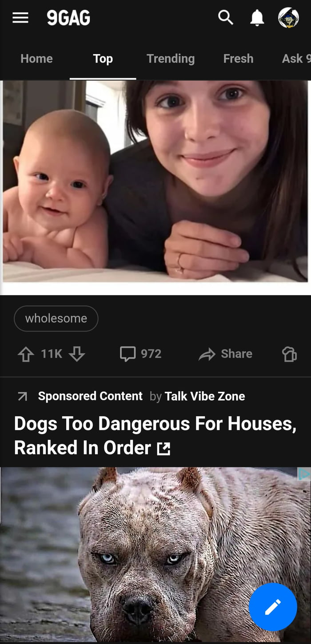Downvote the wholesome post
Screen dimensions: 311x644
[77, 354]
